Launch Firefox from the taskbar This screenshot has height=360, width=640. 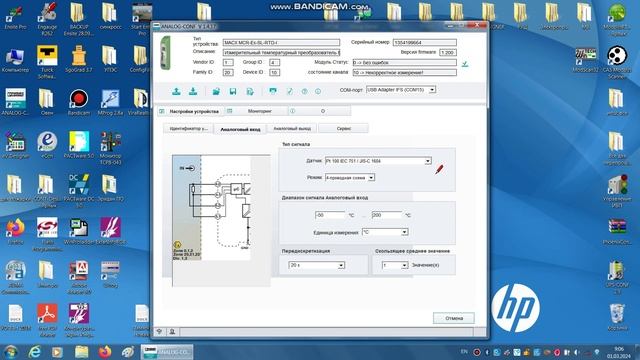105,352
